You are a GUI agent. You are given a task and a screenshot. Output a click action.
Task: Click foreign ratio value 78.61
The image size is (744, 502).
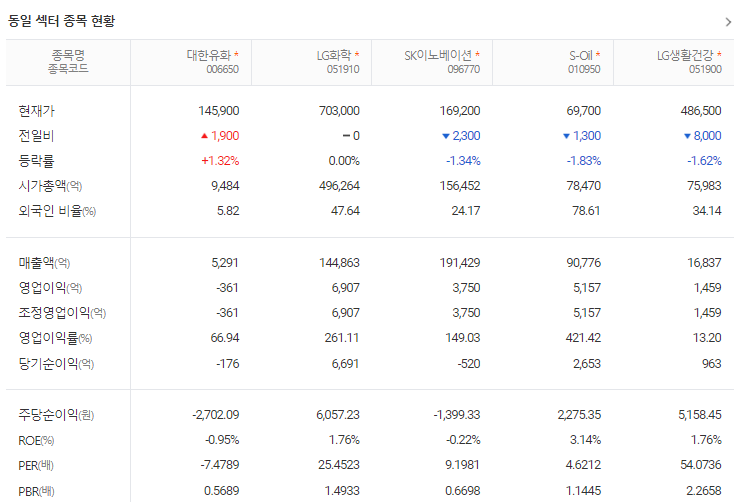[x=586, y=211]
